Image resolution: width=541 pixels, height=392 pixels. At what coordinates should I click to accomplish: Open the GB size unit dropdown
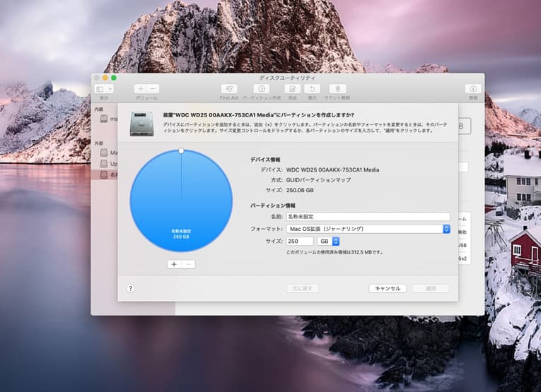[x=330, y=241]
